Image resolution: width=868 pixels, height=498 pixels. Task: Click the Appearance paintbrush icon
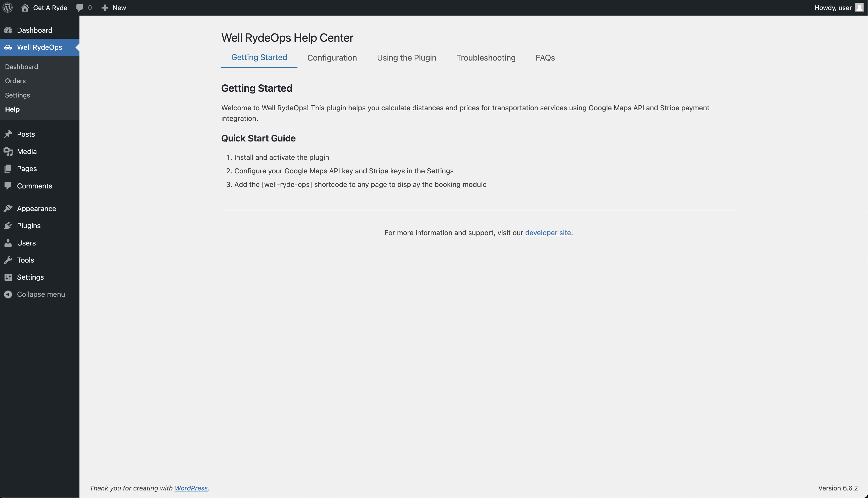tap(8, 208)
